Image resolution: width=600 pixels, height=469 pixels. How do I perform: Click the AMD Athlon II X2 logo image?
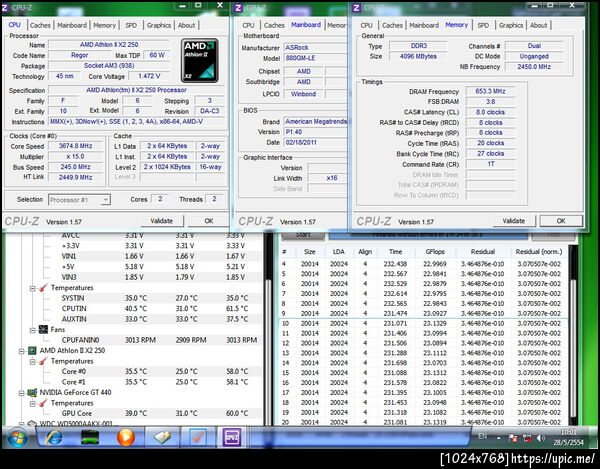click(199, 60)
